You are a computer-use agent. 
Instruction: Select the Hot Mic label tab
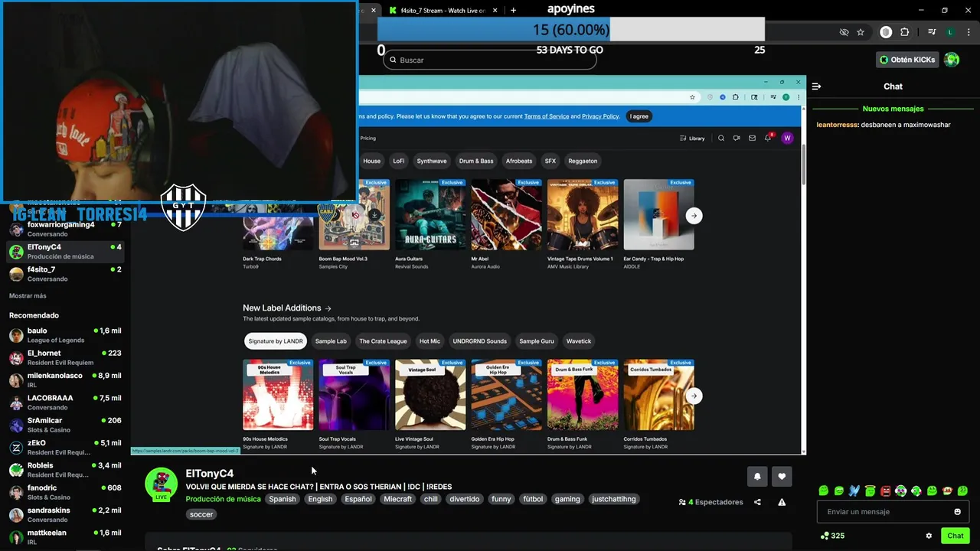pos(430,341)
